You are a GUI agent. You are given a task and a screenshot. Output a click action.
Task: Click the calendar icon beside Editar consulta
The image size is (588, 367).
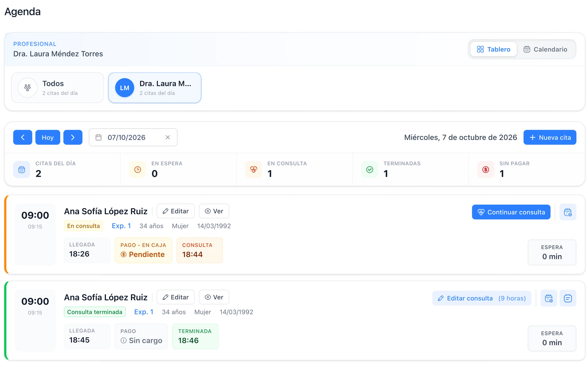click(549, 298)
